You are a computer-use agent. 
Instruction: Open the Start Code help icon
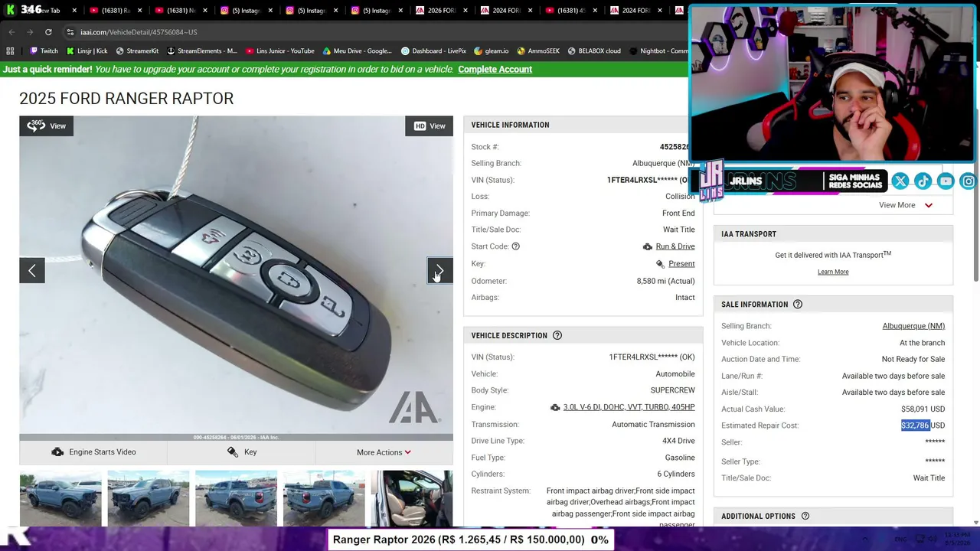click(x=515, y=246)
